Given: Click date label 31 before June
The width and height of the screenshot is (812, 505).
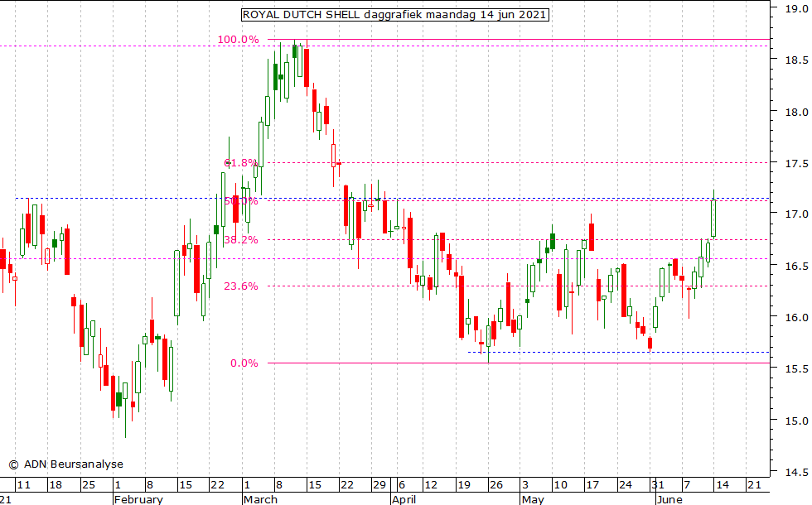Looking at the screenshot, I should pos(658,485).
